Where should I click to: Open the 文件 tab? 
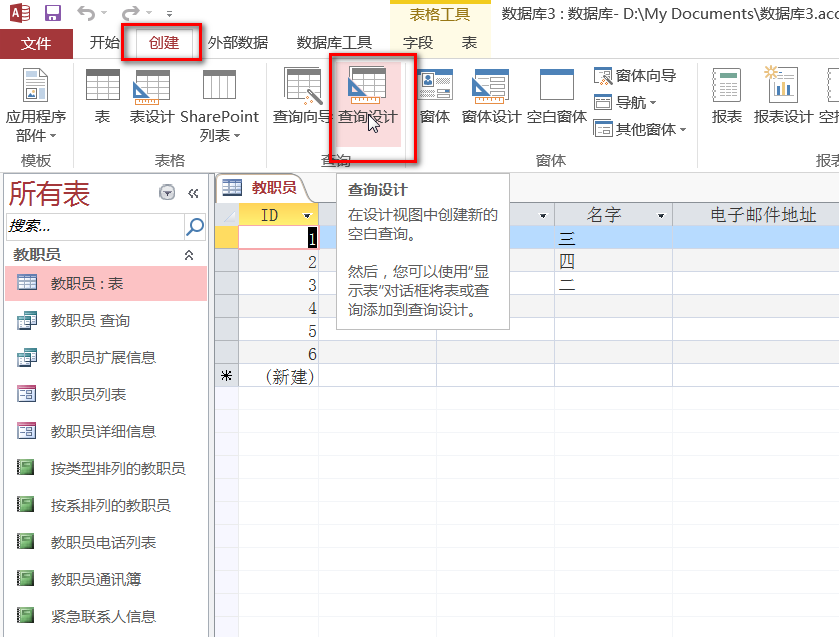36,43
